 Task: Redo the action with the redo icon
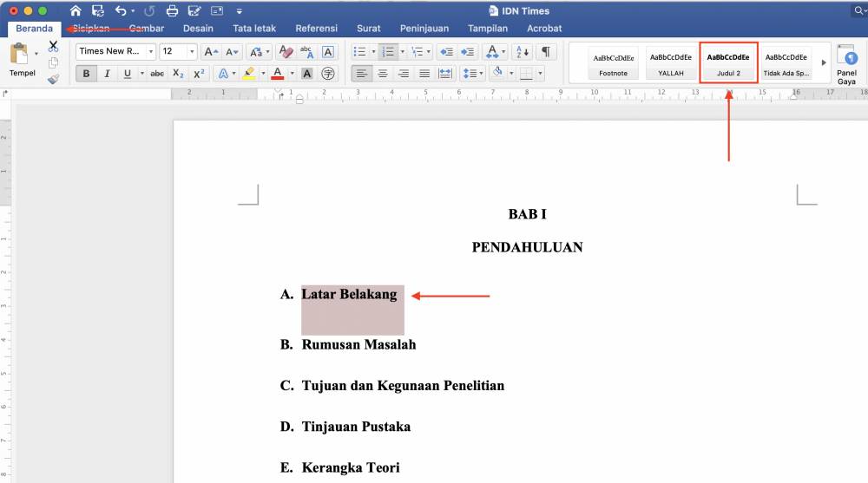[x=149, y=10]
